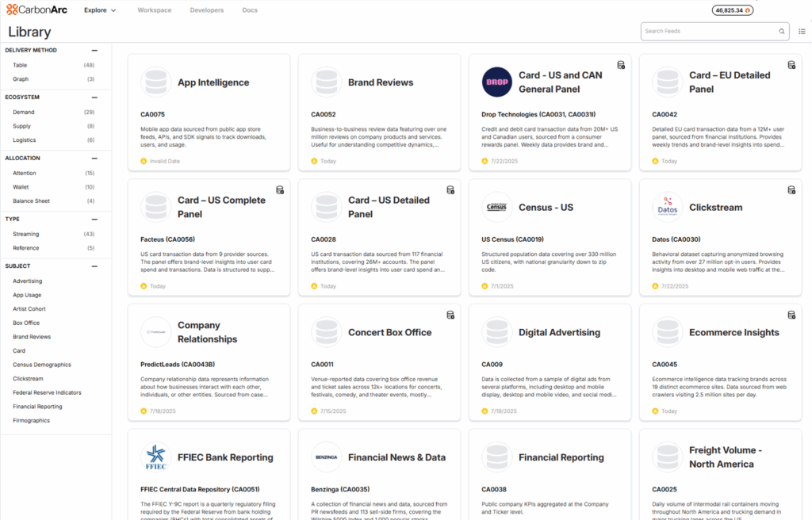Viewport: 812px width, 520px height.
Task: Click the database icon on Brand Reviews card
Action: click(x=326, y=82)
